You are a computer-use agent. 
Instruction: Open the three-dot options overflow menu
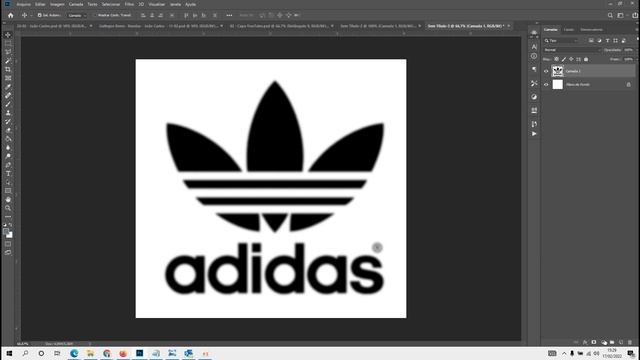click(x=229, y=15)
